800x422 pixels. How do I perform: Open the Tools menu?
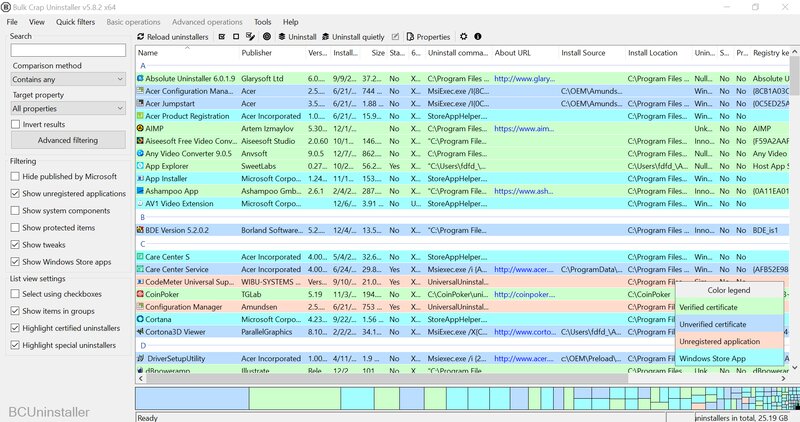[263, 22]
